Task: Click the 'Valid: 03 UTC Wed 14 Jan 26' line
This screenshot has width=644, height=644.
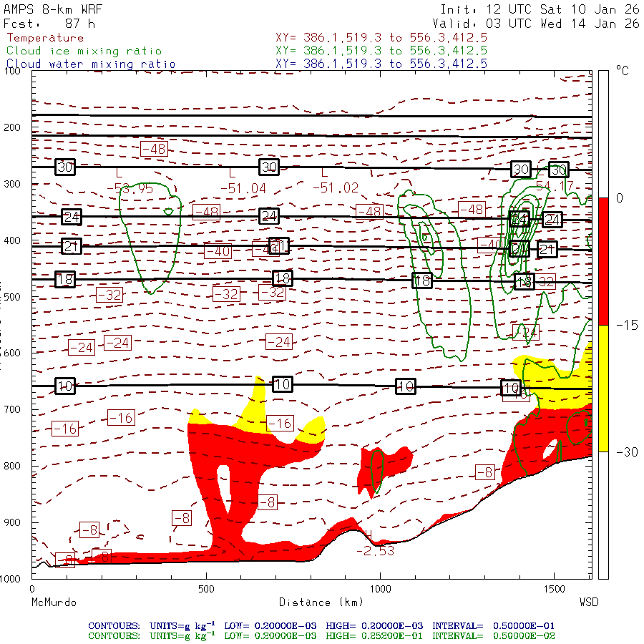Action: pos(535,24)
